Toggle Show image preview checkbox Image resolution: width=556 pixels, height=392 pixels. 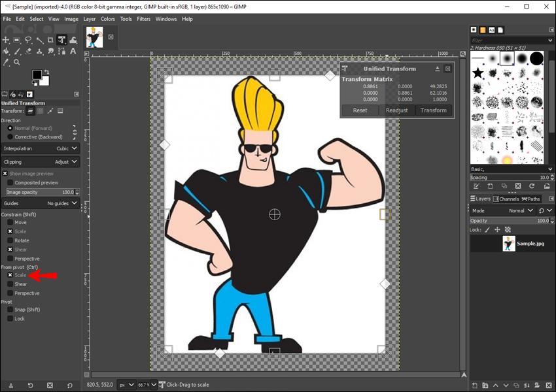click(x=5, y=174)
